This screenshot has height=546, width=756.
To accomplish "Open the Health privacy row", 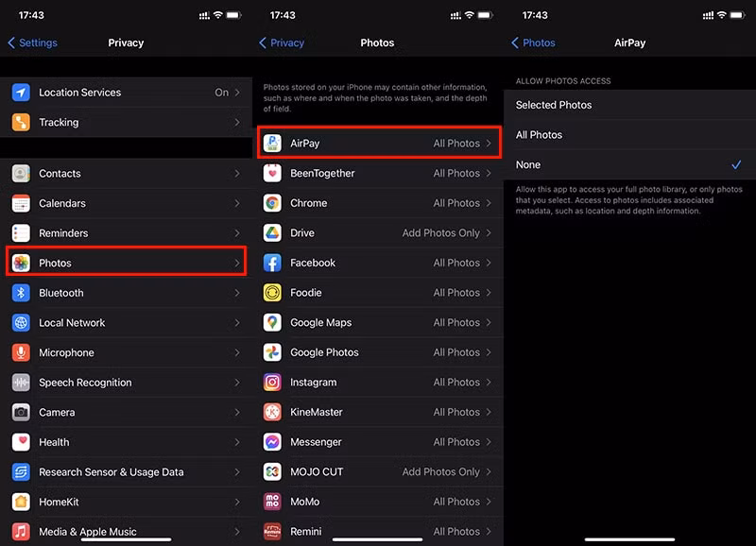I will pyautogui.click(x=126, y=442).
